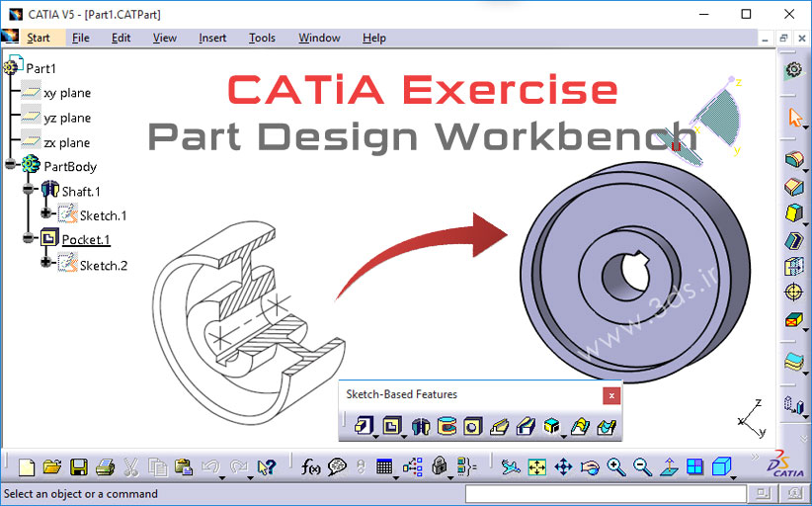Viewport: 812px width, 506px height.
Task: Open the Tools menu
Action: tap(262, 38)
